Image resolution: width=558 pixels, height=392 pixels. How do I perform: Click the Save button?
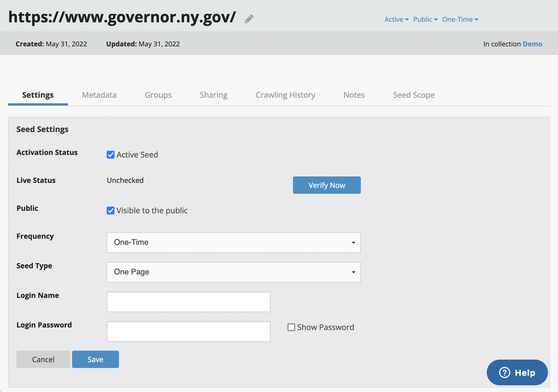(95, 359)
